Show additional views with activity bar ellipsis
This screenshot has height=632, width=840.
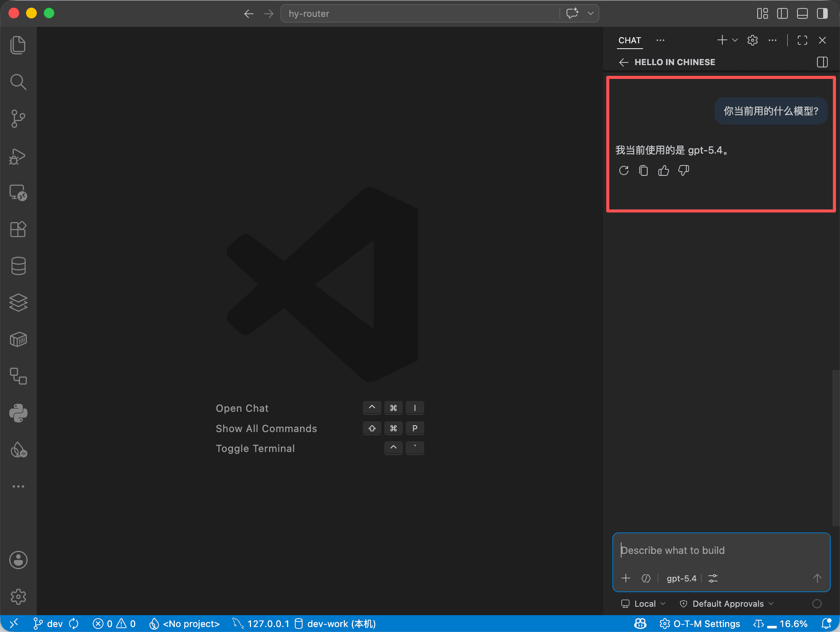pos(18,486)
